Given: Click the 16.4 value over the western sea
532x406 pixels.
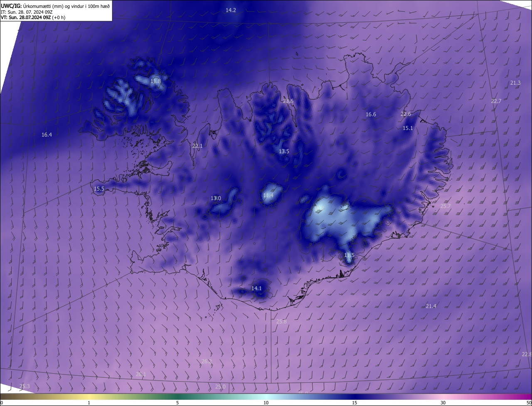Looking at the screenshot, I should (47, 135).
